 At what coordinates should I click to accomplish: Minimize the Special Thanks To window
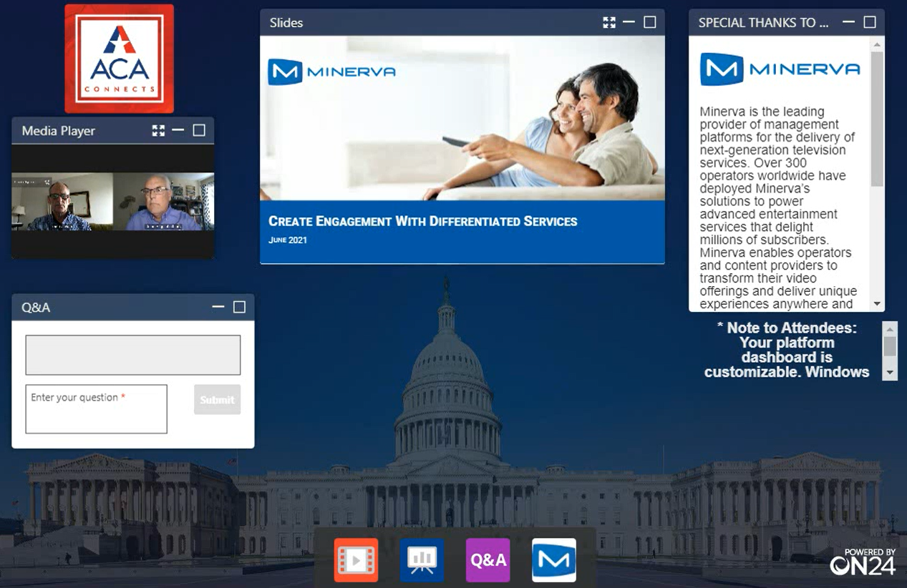tap(848, 22)
